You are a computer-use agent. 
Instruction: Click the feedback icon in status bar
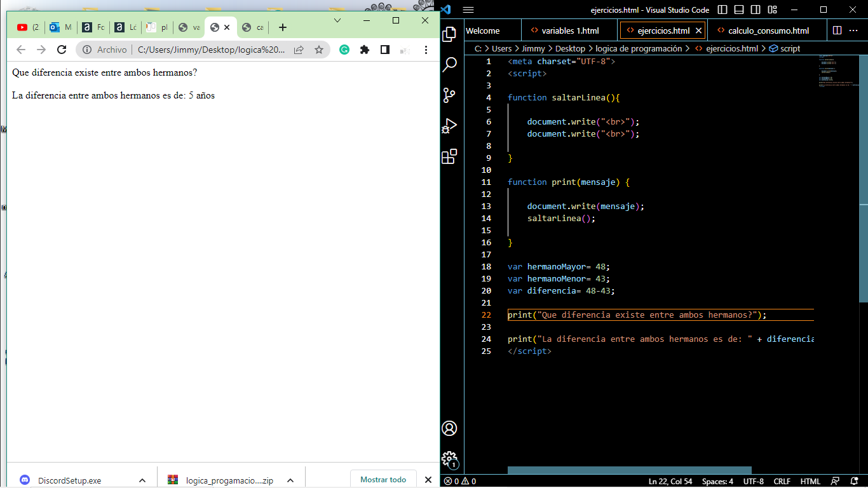click(x=836, y=481)
